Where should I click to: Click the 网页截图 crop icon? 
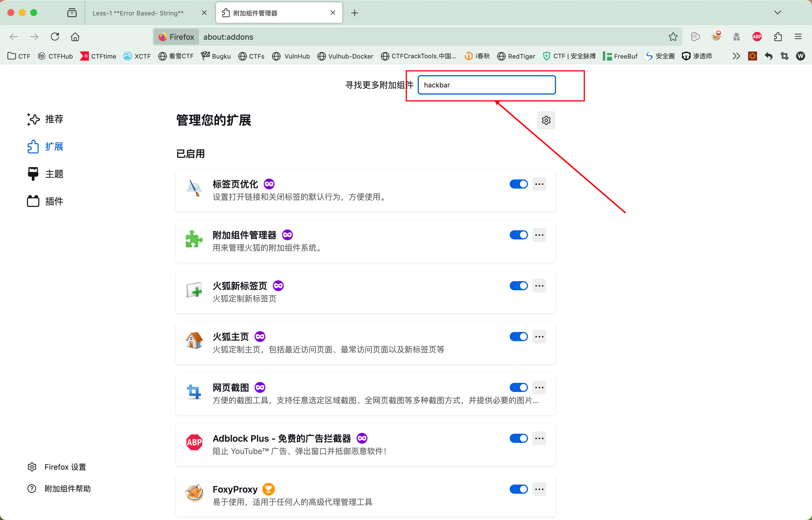(x=194, y=392)
